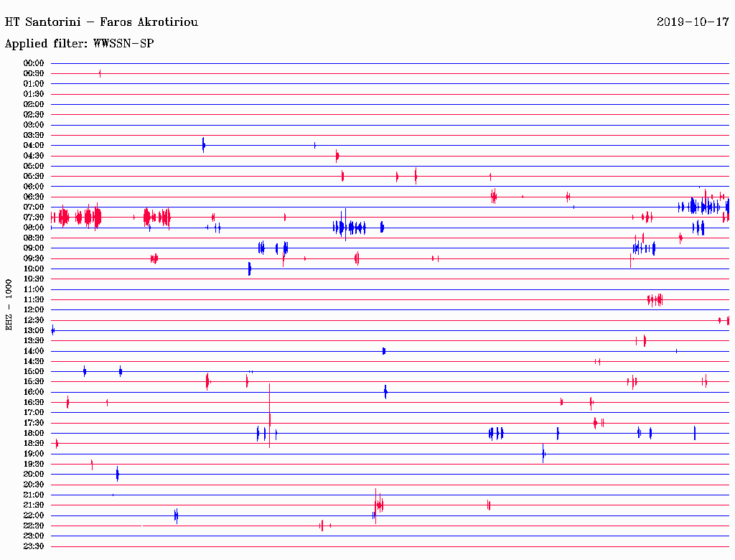
Task: Click the red event cluster on the 11:30 trace
Action: (655, 299)
